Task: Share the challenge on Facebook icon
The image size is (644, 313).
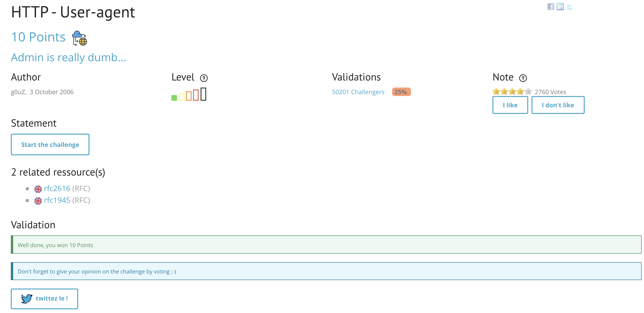Action: click(551, 7)
